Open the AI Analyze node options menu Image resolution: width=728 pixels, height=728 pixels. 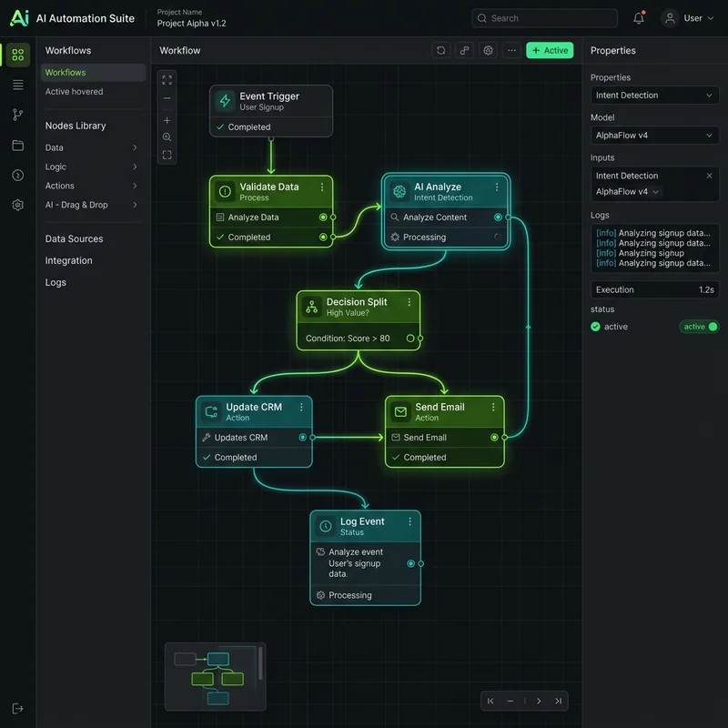coord(497,187)
